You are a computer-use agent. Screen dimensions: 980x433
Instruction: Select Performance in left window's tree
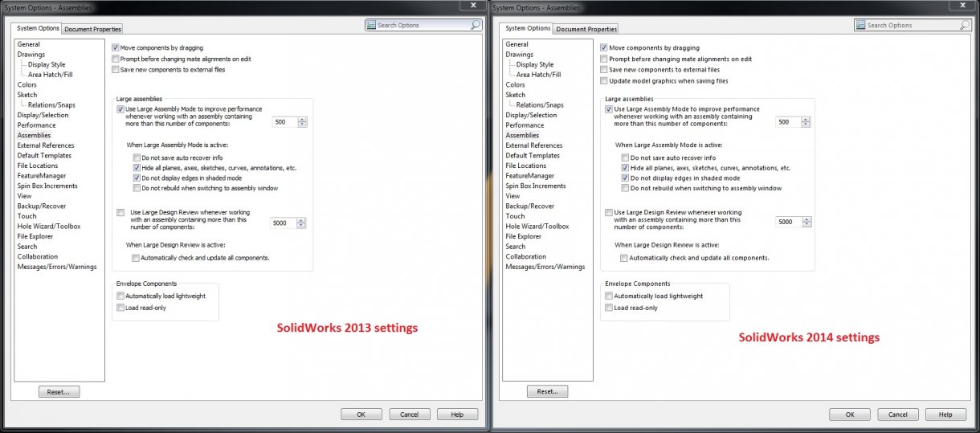(36, 125)
